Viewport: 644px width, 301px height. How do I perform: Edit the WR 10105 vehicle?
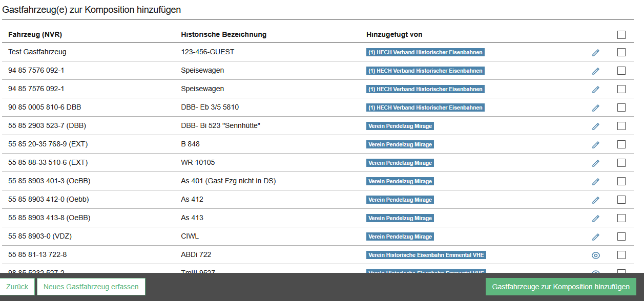point(595,163)
